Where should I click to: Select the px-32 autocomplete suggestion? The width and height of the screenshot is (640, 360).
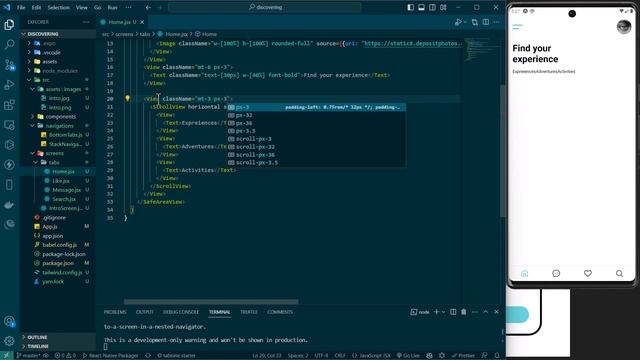[x=316, y=115]
